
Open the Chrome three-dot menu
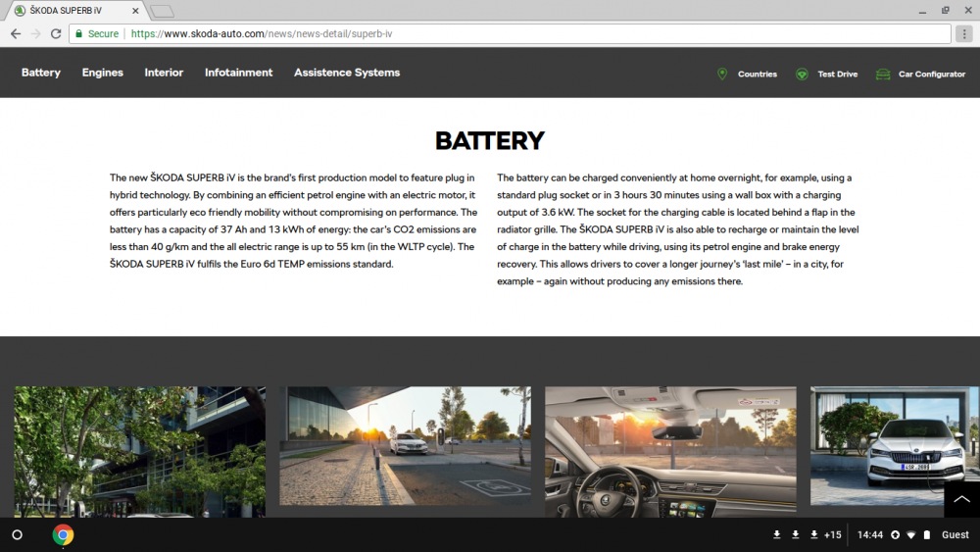pyautogui.click(x=964, y=33)
